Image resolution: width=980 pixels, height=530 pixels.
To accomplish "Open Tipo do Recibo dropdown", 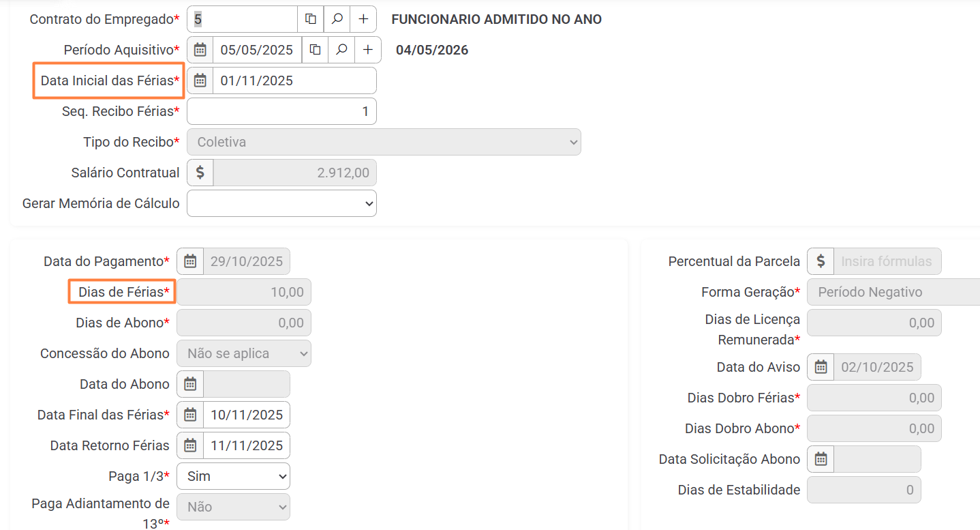I will coord(384,142).
